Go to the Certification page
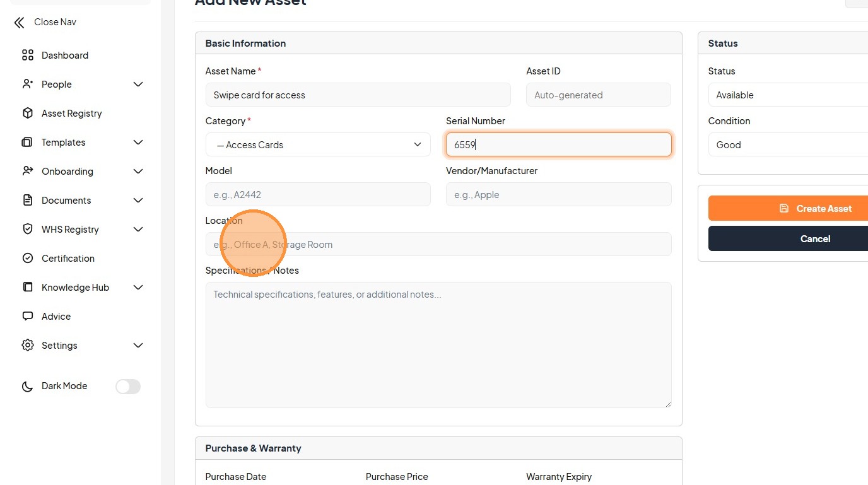This screenshot has width=868, height=485. [68, 259]
